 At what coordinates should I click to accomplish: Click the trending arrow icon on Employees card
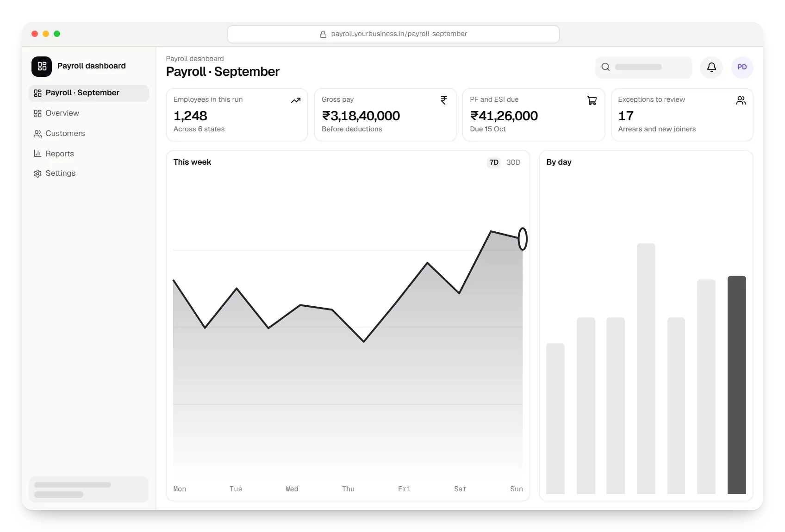coord(296,100)
